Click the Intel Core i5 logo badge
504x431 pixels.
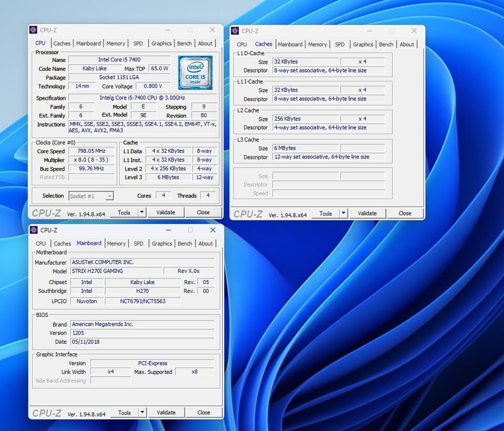click(195, 72)
